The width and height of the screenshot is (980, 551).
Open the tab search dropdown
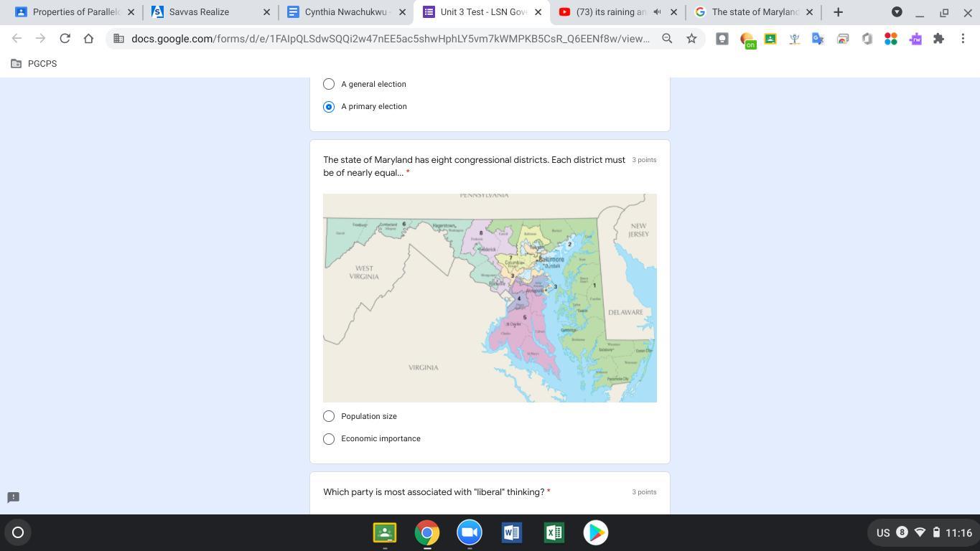click(897, 12)
